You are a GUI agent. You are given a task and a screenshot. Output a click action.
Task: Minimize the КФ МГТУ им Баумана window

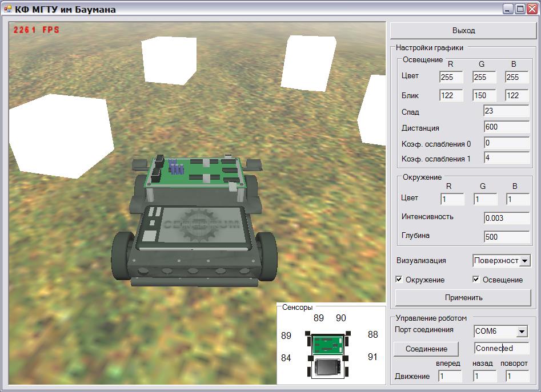pos(508,9)
